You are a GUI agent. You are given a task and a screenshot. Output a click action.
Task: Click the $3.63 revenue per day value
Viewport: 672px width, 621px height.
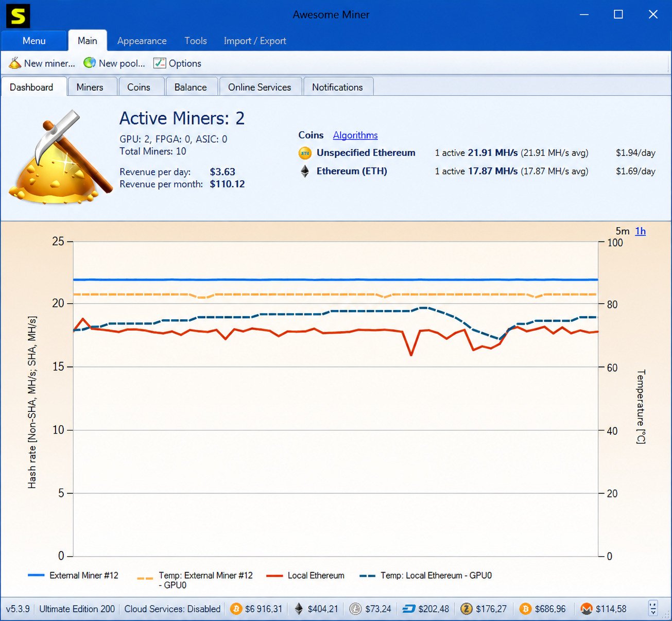tap(222, 171)
